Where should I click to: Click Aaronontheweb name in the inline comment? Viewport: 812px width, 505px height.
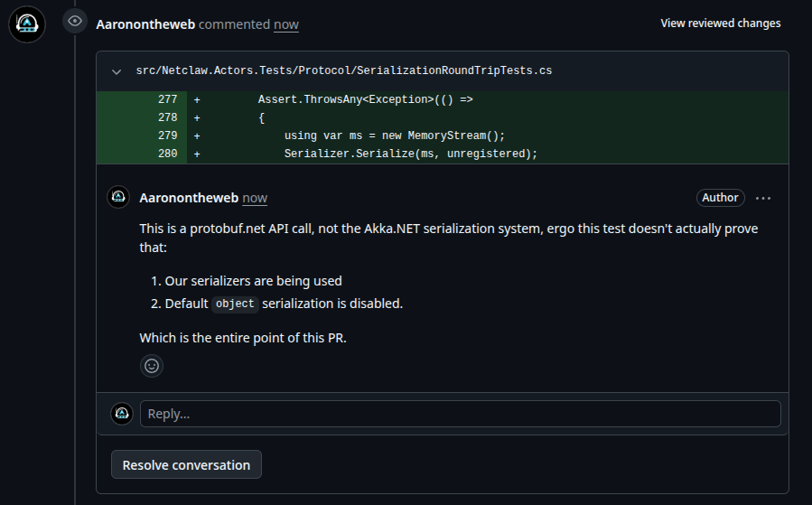tap(189, 198)
